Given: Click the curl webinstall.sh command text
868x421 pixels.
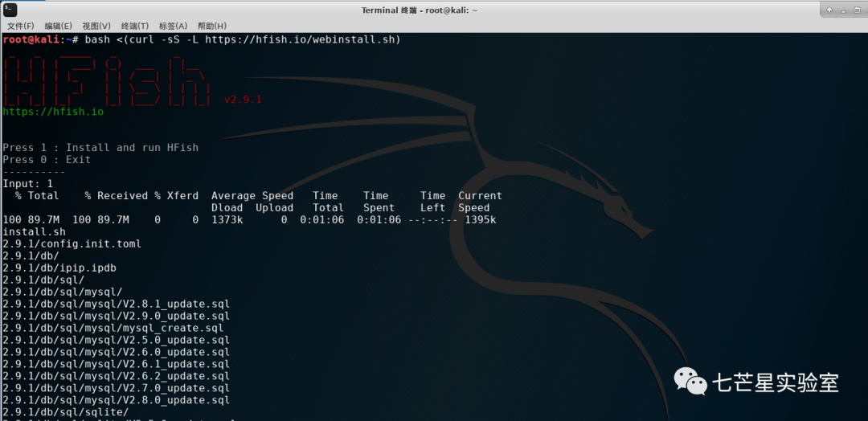Looking at the screenshot, I should click(243, 40).
